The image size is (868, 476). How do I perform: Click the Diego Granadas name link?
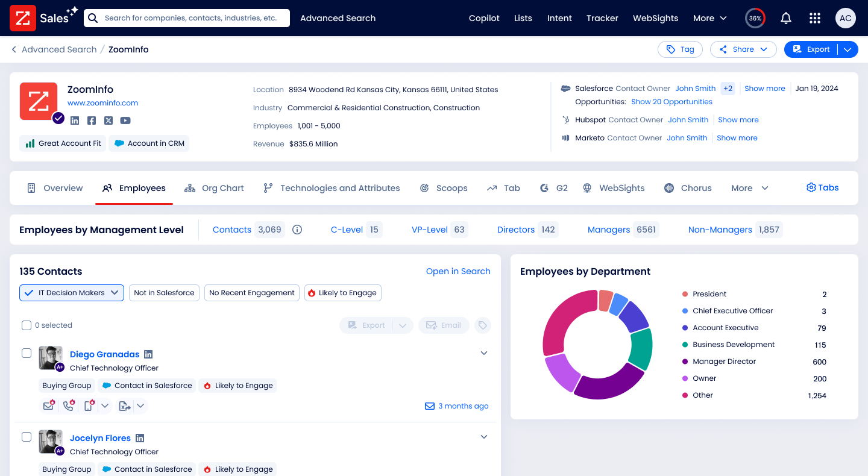tap(105, 354)
